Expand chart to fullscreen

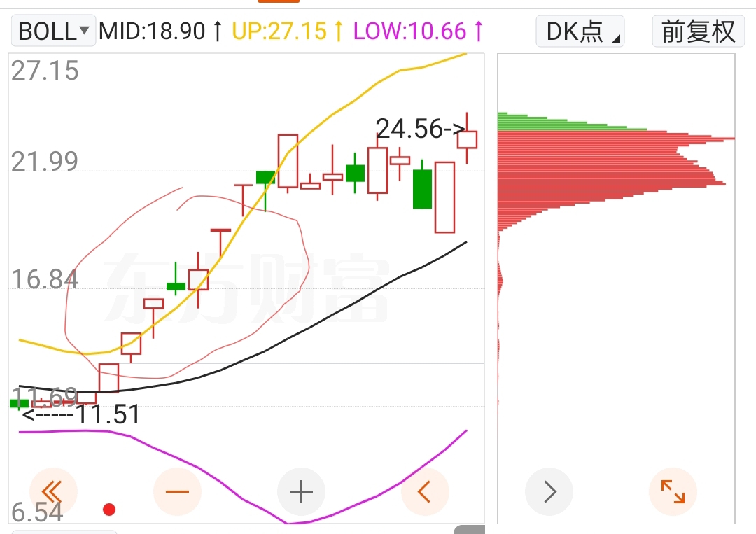[673, 491]
